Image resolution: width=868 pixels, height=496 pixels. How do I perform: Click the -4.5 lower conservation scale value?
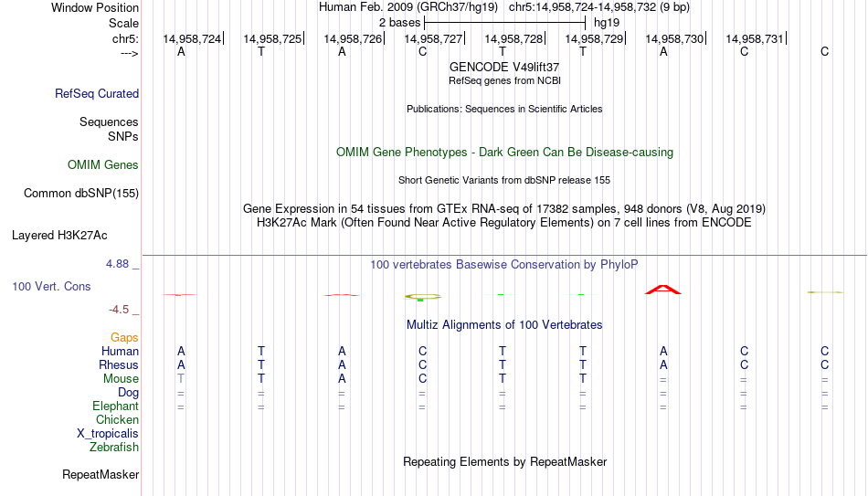click(119, 310)
